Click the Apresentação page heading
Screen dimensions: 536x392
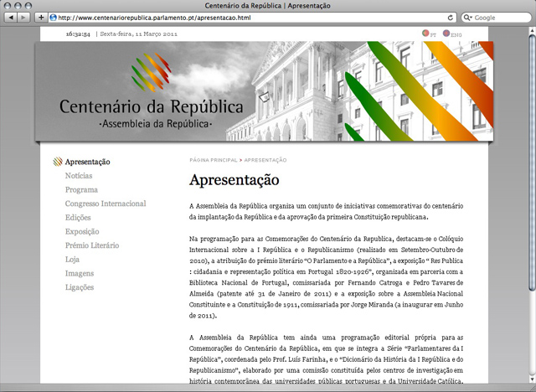pos(234,180)
